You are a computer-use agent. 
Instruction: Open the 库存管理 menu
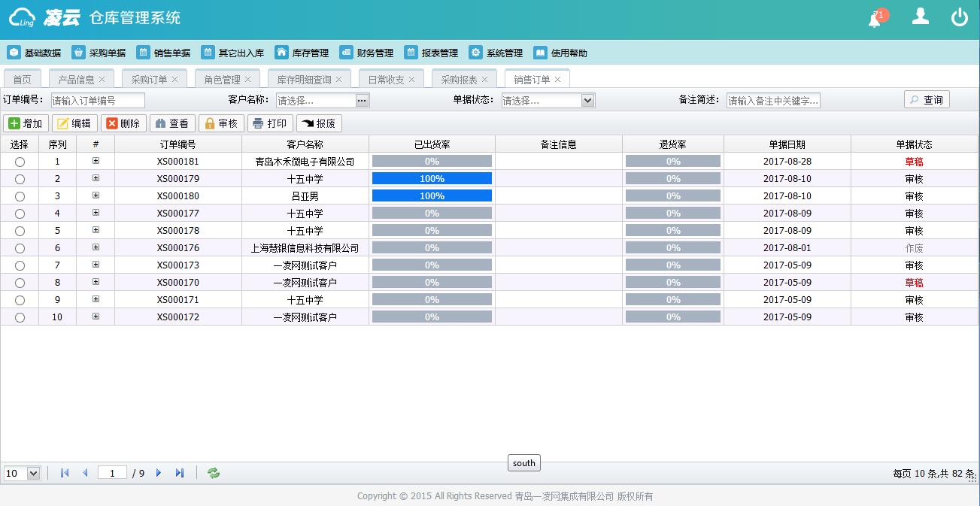[x=302, y=53]
